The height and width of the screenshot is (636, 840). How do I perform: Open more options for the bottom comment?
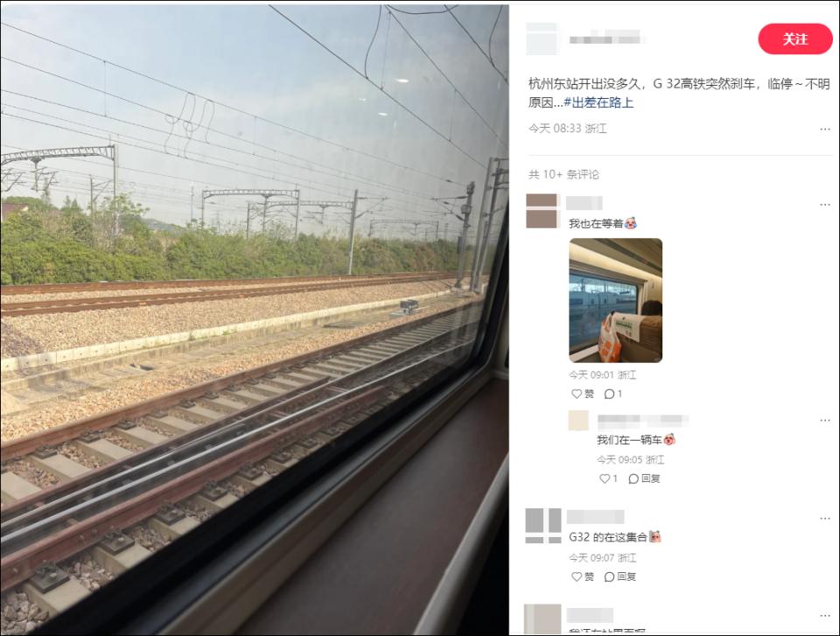pos(824,616)
